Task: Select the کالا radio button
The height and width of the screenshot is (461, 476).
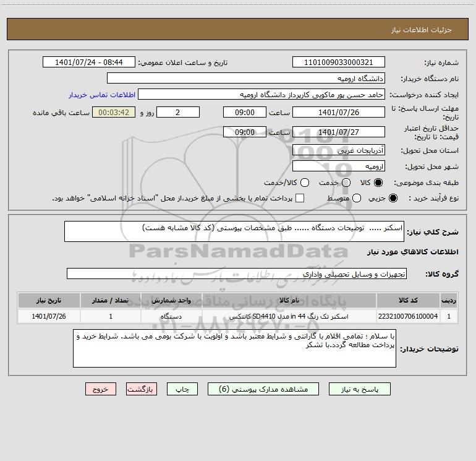Action: (x=378, y=183)
